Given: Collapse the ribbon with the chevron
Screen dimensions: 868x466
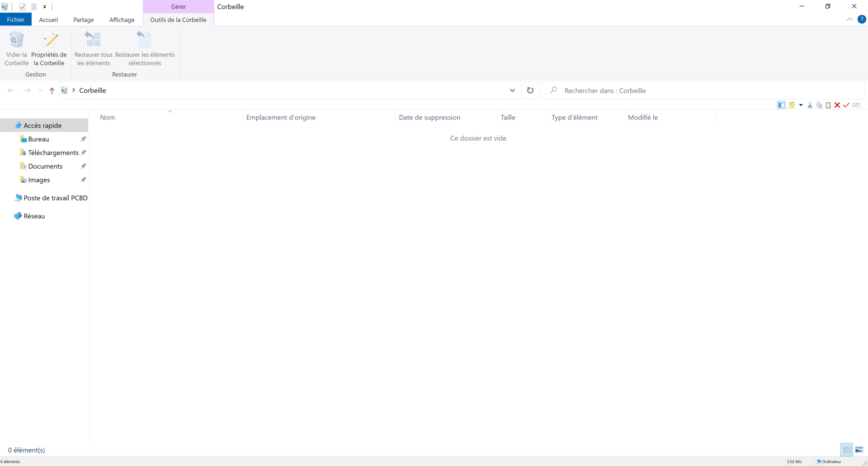Looking at the screenshot, I should [849, 19].
